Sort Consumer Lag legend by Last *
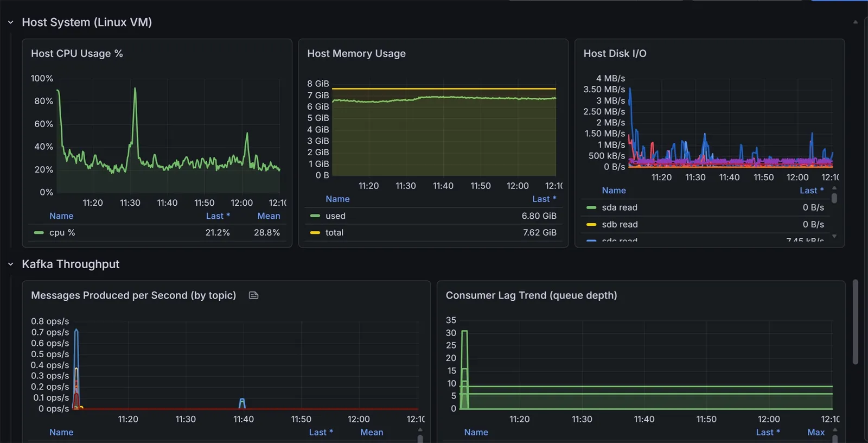 pyautogui.click(x=768, y=433)
